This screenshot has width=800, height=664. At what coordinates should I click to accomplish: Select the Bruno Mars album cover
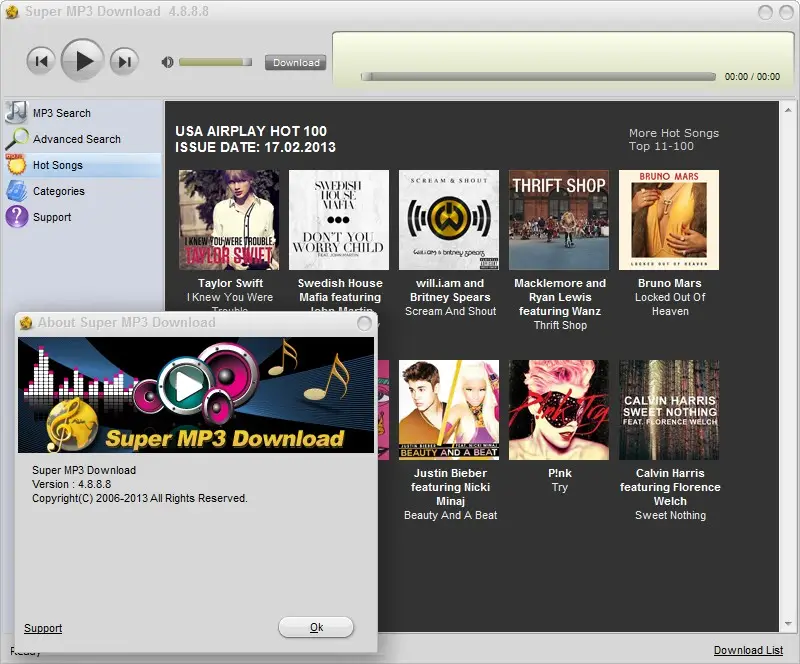coord(669,220)
